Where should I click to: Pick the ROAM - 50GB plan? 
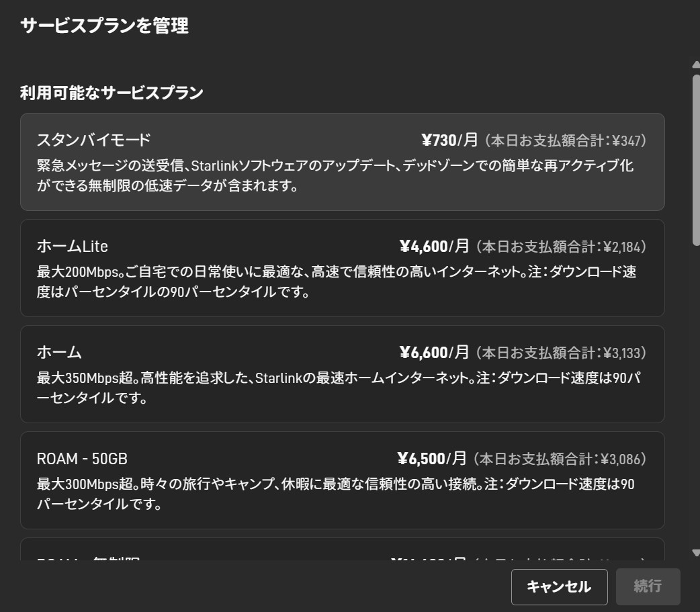pos(343,480)
